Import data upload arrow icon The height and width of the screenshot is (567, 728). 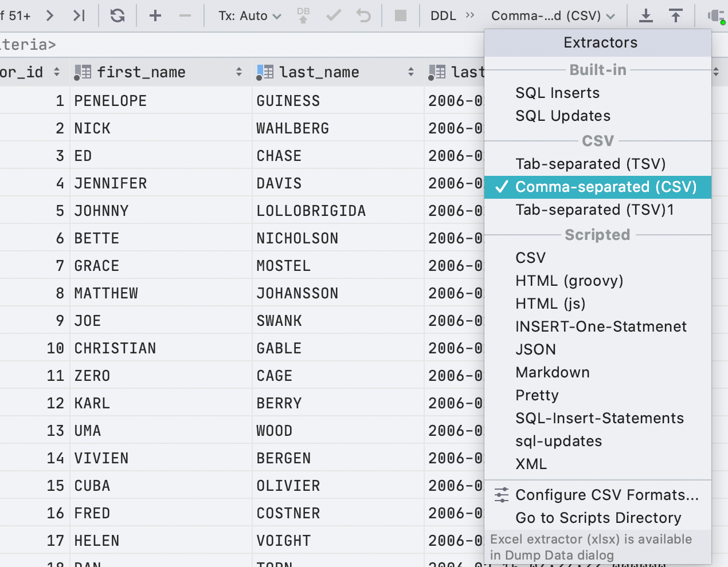[x=676, y=15]
